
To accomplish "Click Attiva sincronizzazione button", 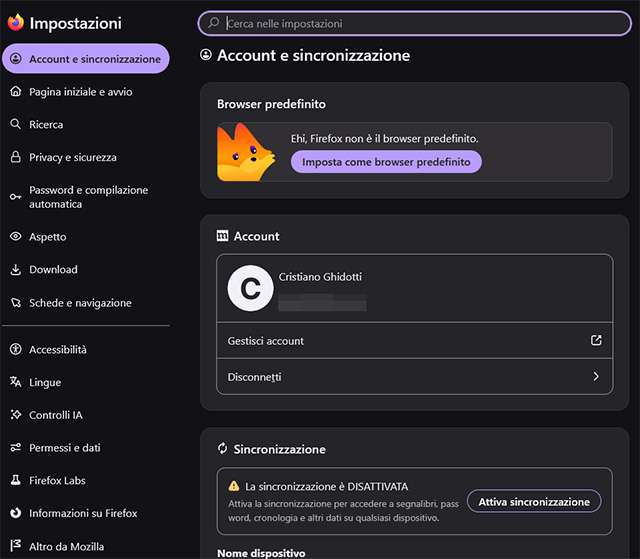I will tap(534, 501).
